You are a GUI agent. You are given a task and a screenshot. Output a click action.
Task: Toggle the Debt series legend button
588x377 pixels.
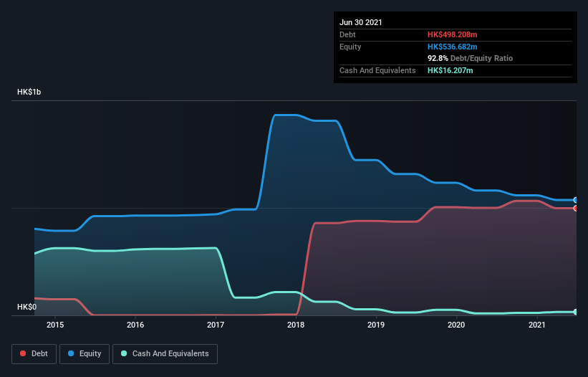pos(34,354)
